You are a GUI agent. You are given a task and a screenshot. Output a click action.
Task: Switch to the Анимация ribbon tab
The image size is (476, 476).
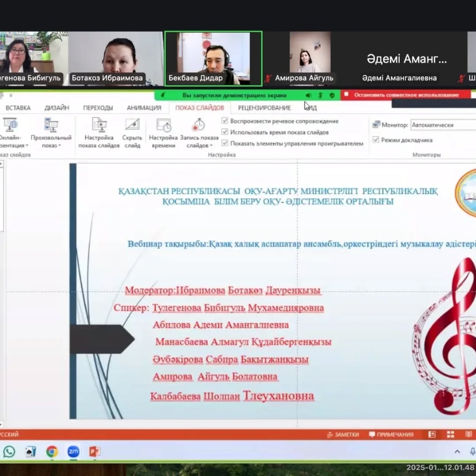[144, 108]
